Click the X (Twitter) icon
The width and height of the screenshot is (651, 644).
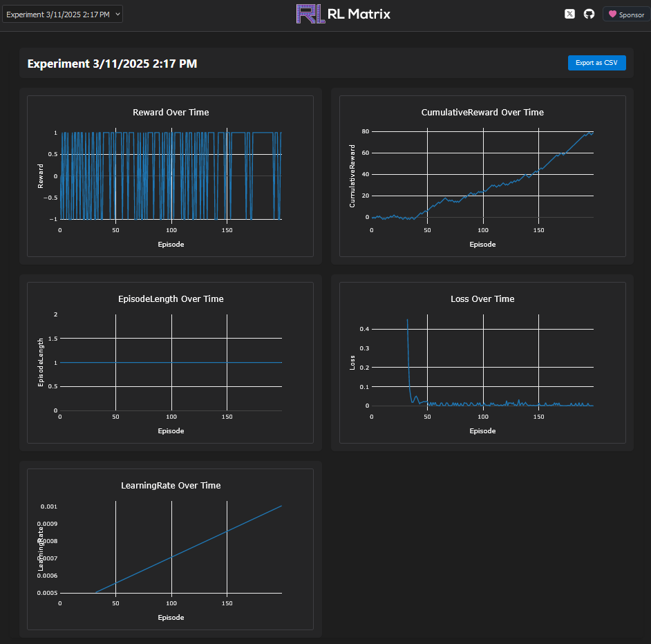point(569,13)
